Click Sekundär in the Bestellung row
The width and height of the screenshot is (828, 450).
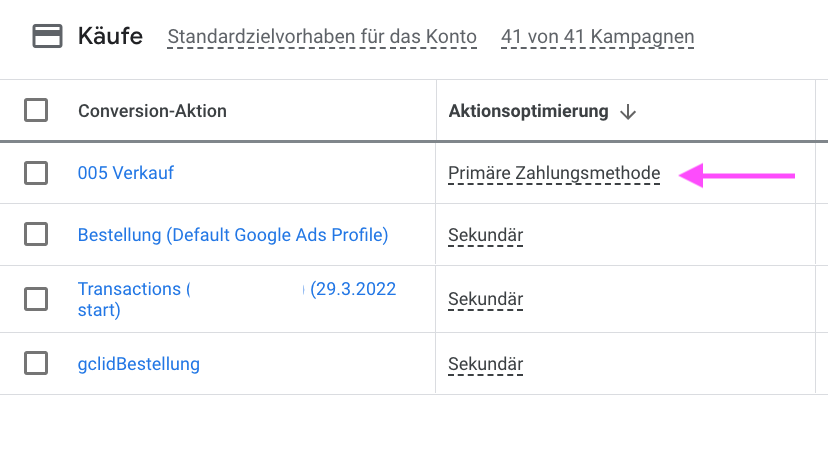485,235
